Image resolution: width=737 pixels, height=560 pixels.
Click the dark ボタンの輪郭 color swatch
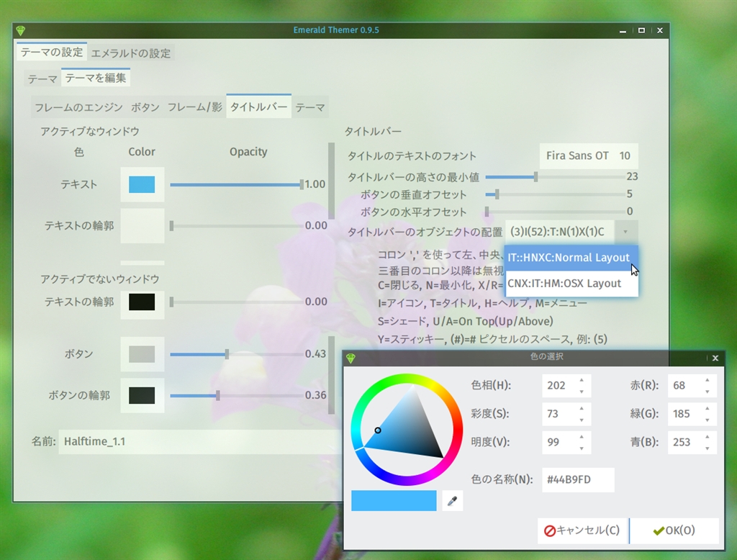click(x=142, y=395)
